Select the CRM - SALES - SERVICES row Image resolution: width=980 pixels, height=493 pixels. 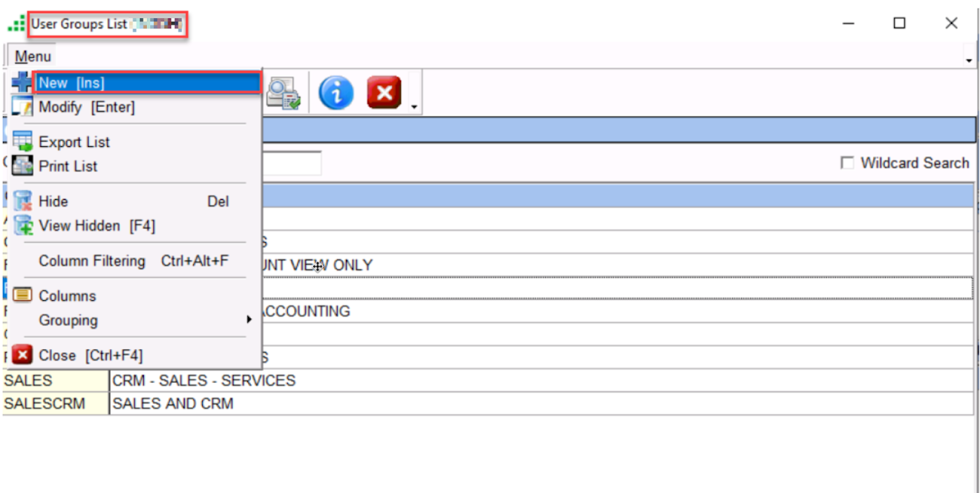click(x=204, y=380)
